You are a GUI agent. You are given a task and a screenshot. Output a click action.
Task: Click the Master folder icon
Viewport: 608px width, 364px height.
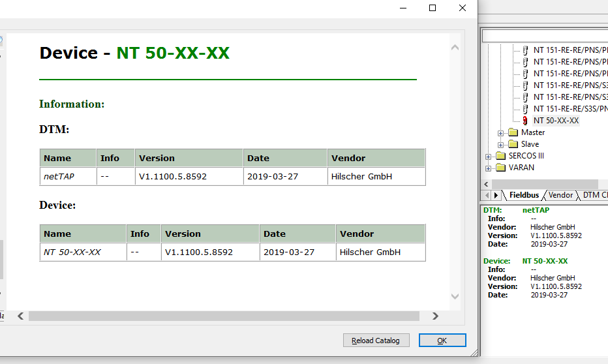[x=513, y=132]
